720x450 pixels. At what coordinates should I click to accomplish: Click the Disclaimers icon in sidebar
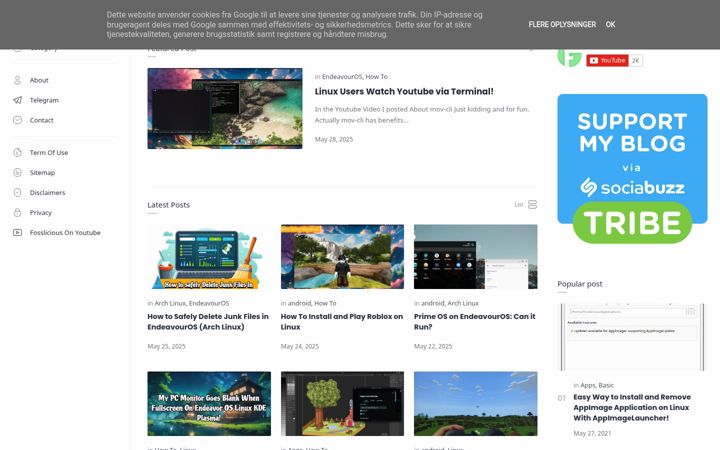point(17,192)
